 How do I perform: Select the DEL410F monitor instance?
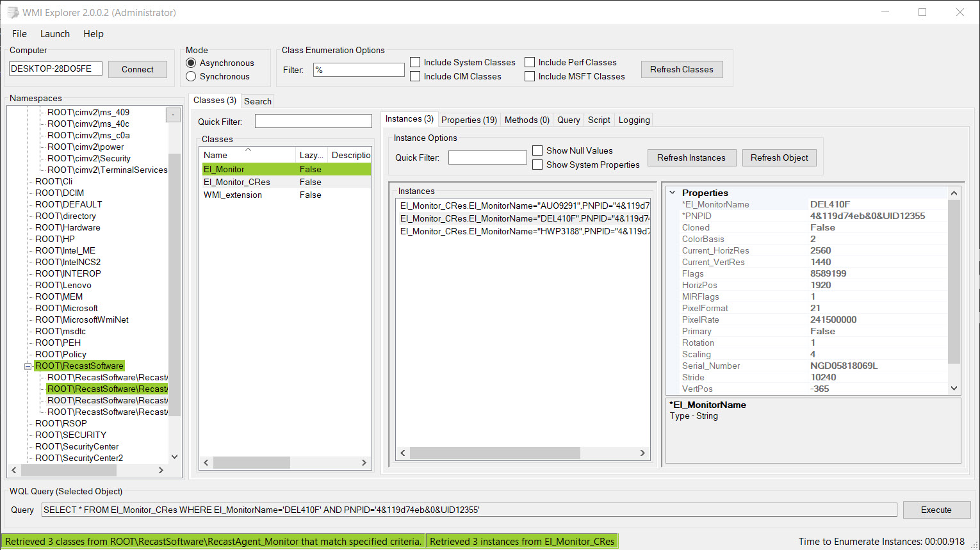(523, 218)
